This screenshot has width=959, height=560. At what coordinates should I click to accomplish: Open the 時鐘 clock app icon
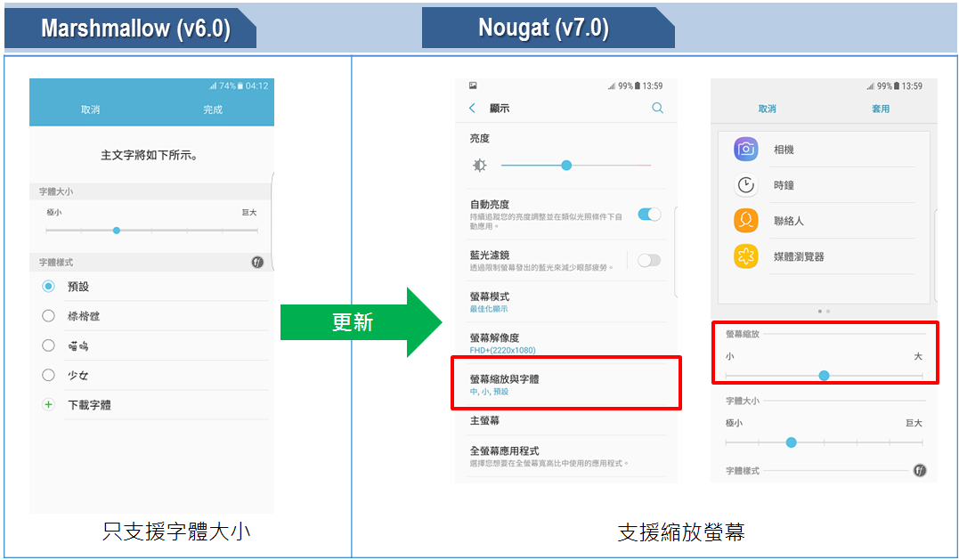click(745, 184)
